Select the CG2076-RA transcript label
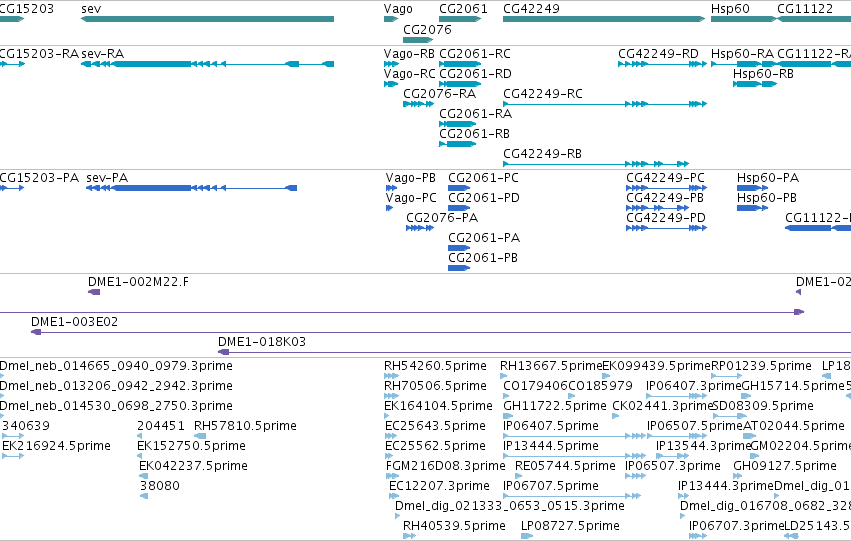This screenshot has height=541, width=851. 439,94
